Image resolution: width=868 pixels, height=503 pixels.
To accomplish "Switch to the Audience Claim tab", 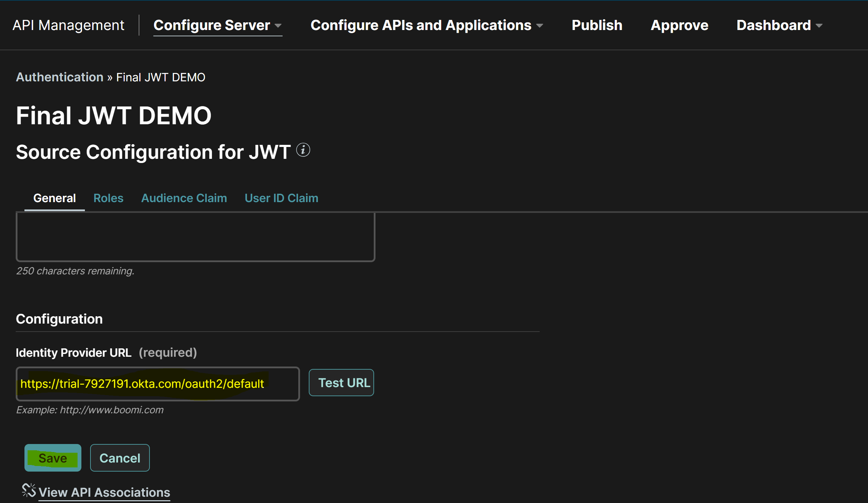I will tap(184, 198).
